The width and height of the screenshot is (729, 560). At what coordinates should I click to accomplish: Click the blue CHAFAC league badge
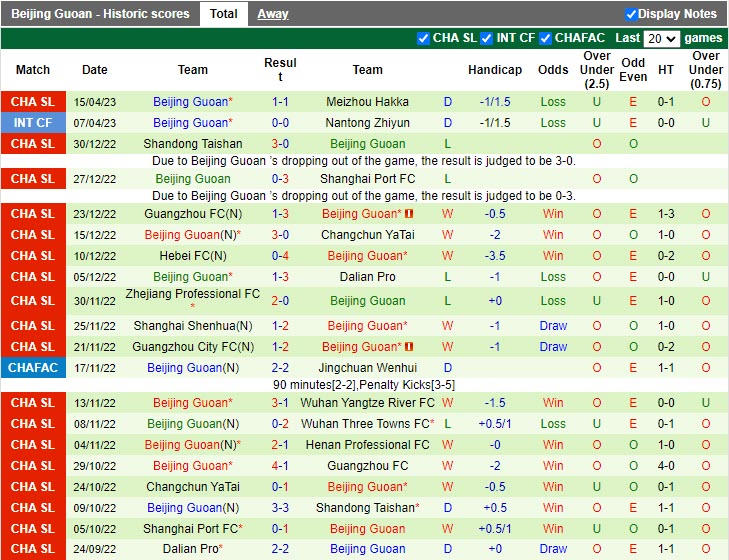(33, 368)
